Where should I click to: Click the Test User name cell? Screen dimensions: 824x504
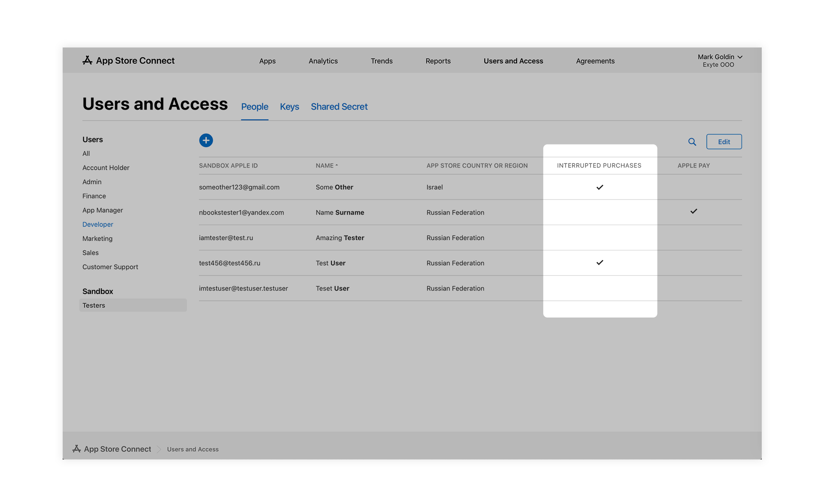click(x=331, y=263)
